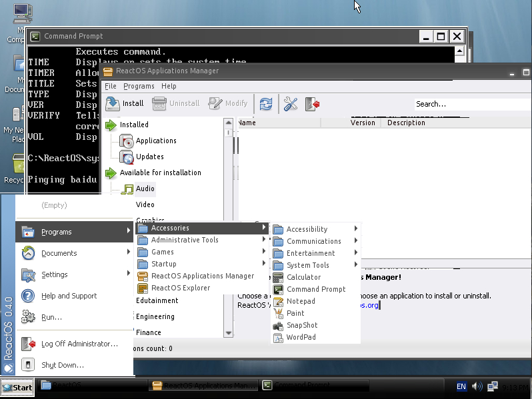
Task: Start Paint from the Accessories submenu
Action: tap(295, 313)
